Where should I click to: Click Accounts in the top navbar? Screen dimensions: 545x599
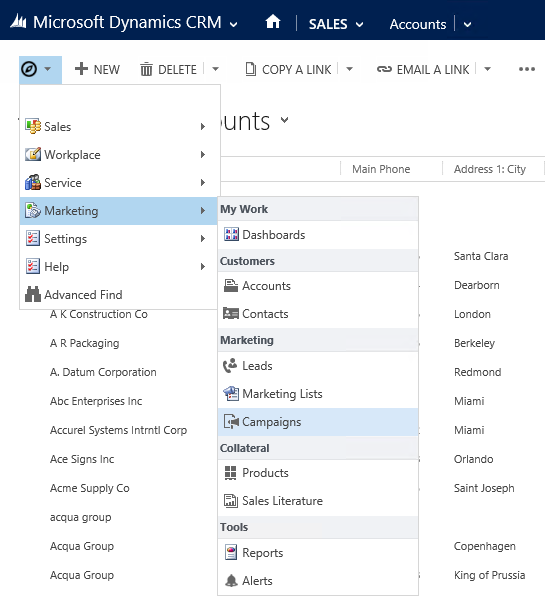coord(418,24)
